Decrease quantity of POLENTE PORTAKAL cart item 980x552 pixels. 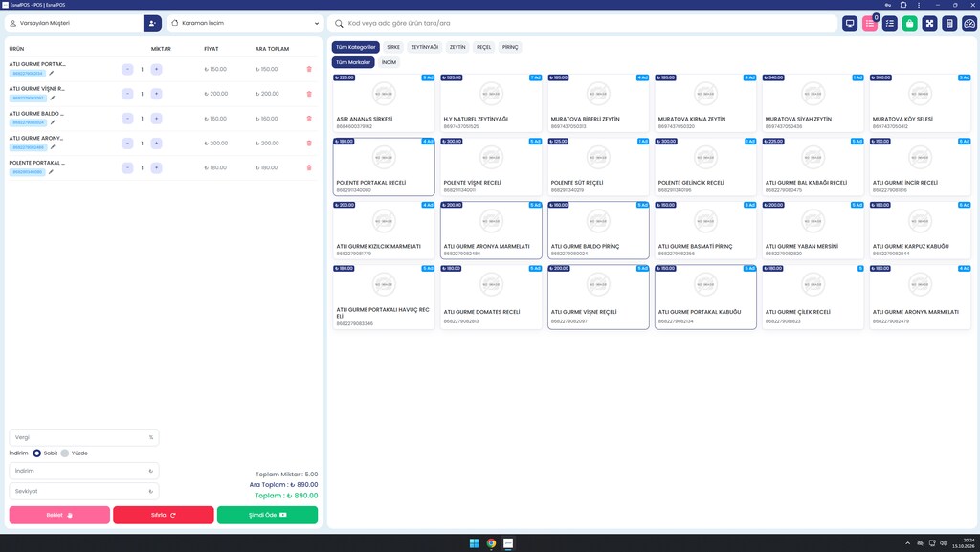(127, 168)
